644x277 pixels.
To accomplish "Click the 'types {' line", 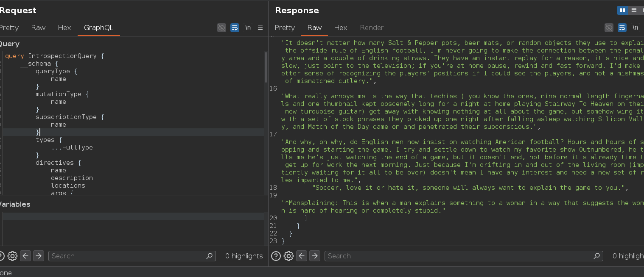I will coord(49,140).
